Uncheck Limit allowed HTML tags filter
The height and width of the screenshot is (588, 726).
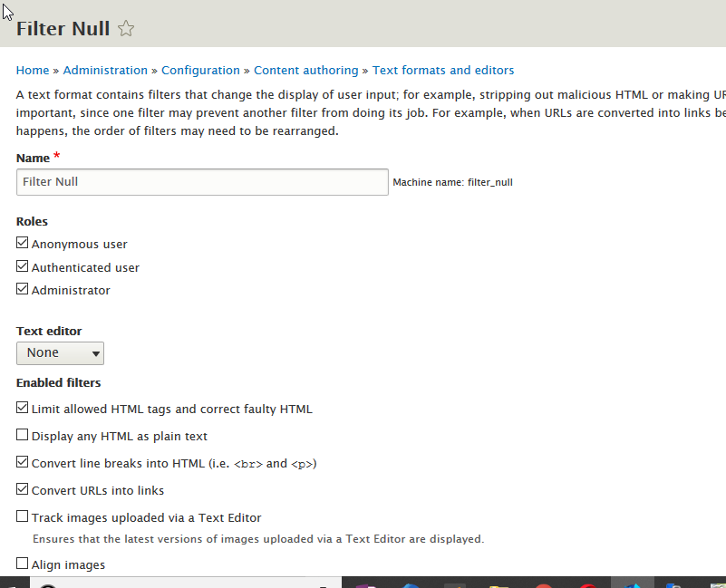point(22,407)
